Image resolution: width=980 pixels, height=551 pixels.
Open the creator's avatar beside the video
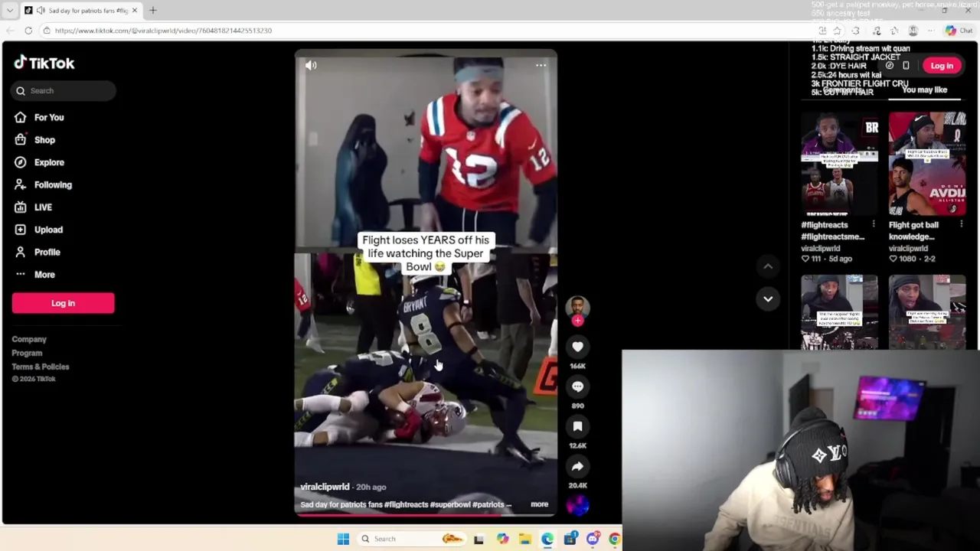pyautogui.click(x=577, y=307)
